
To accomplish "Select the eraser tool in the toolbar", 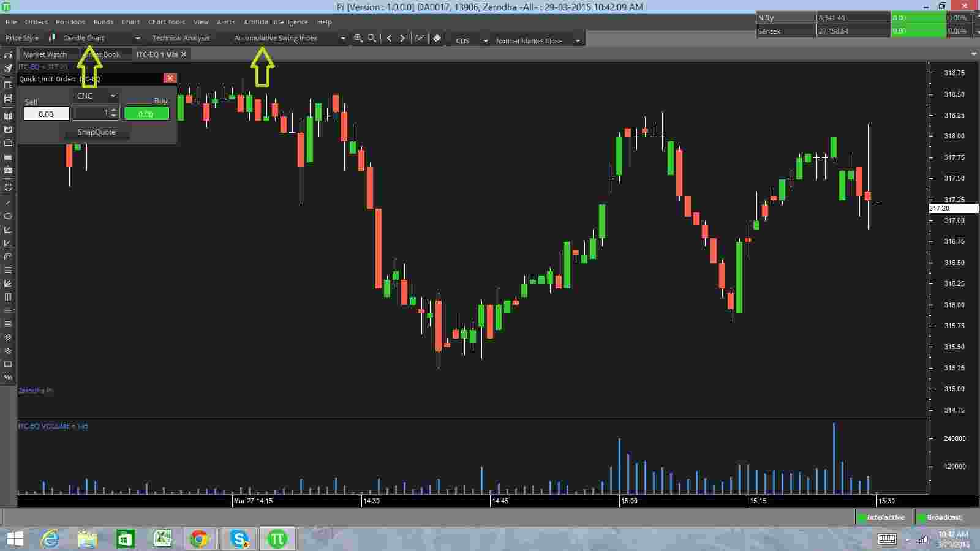I will 437,38.
